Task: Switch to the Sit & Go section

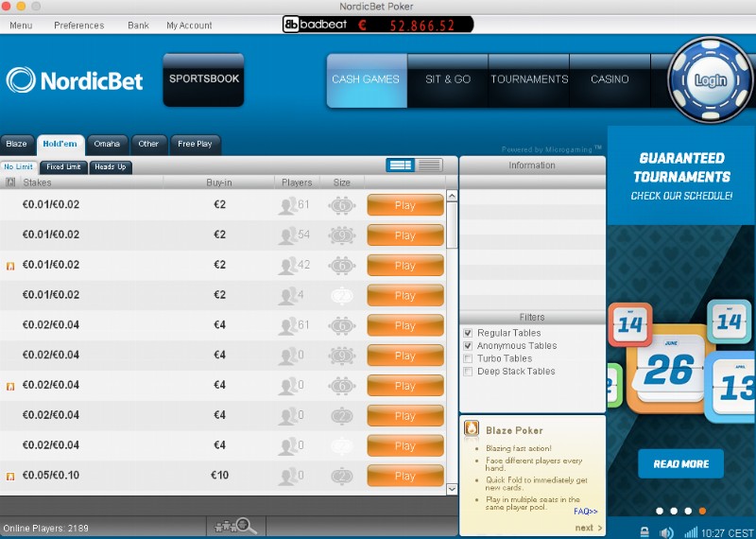Action: coord(447,80)
